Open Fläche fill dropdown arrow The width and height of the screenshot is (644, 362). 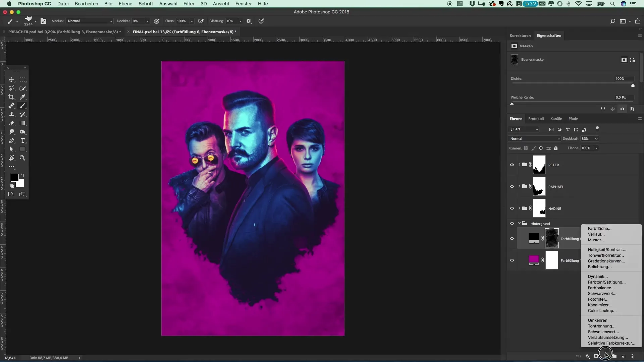coord(596,148)
